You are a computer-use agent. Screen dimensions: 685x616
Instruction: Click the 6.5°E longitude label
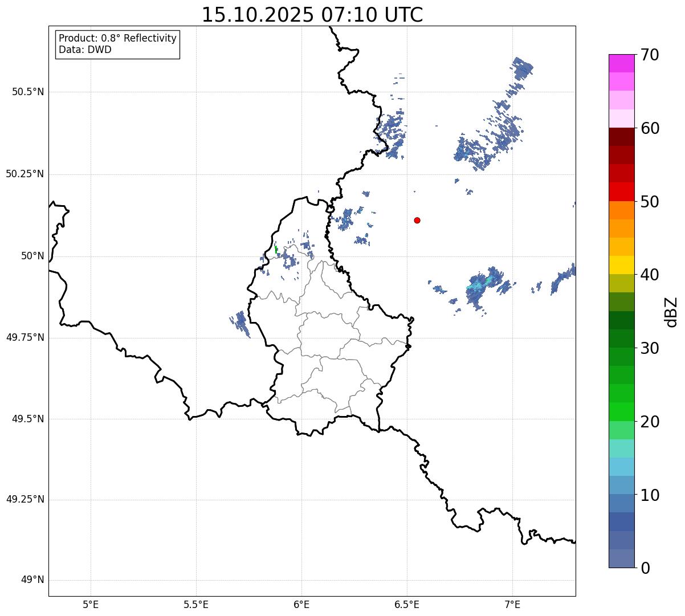pyautogui.click(x=407, y=604)
